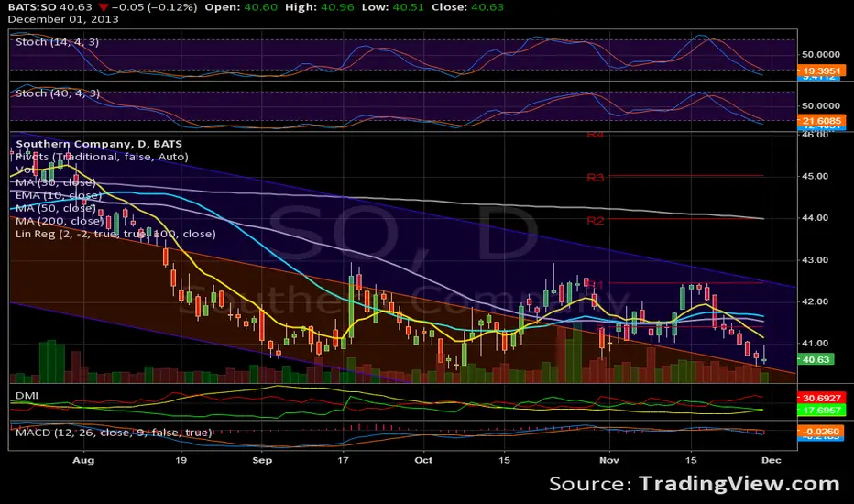Click the 43.00 price axis label
854x504 pixels.
point(815,260)
